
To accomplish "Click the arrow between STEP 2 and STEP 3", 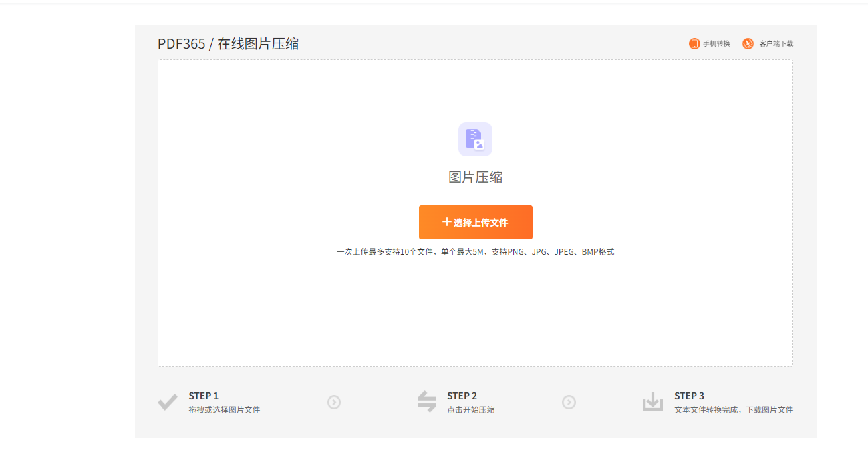I will pyautogui.click(x=569, y=402).
